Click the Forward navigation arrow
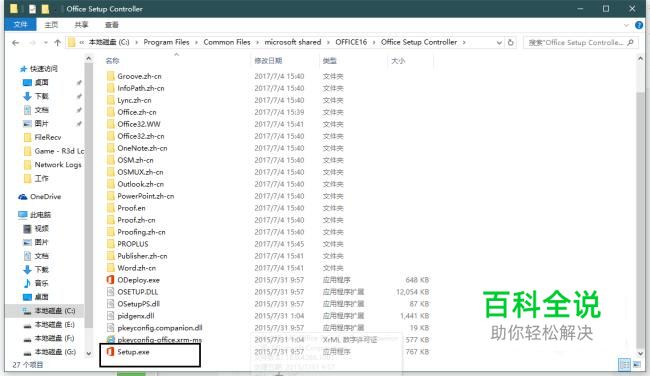650x376 pixels. [x=32, y=42]
